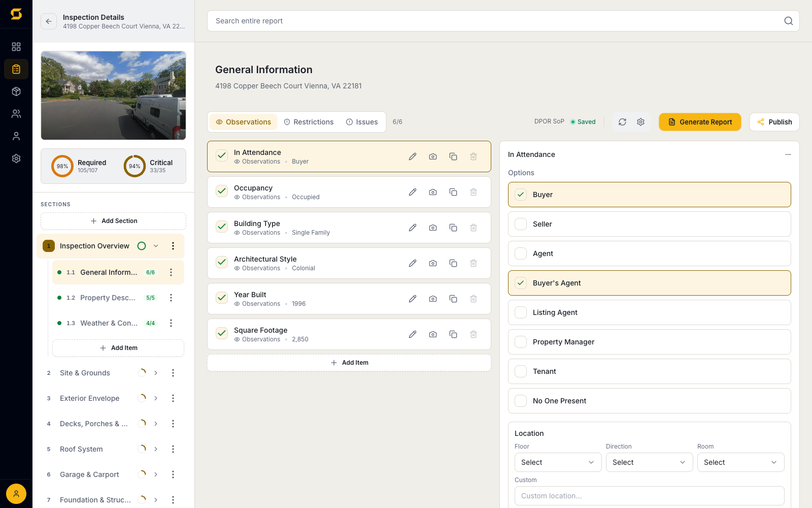This screenshot has height=508, width=812.
Task: Click the Add Section button
Action: point(114,221)
